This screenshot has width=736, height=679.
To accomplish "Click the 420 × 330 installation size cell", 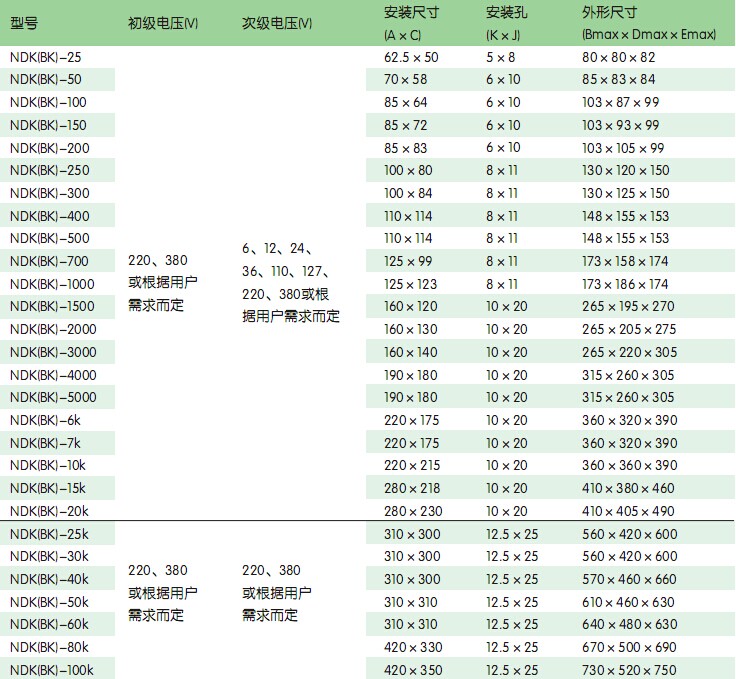I will (412, 647).
